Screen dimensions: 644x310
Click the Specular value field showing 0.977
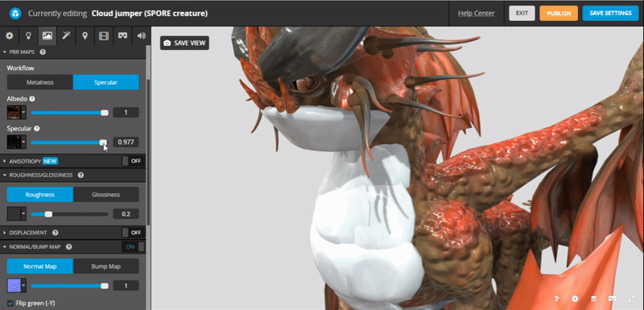point(126,142)
